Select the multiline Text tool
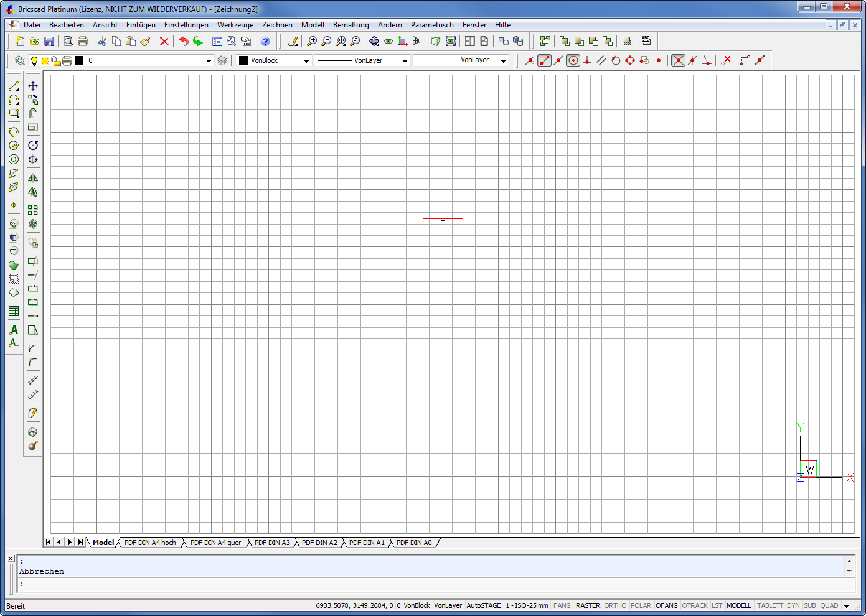866x616 pixels. tap(14, 330)
